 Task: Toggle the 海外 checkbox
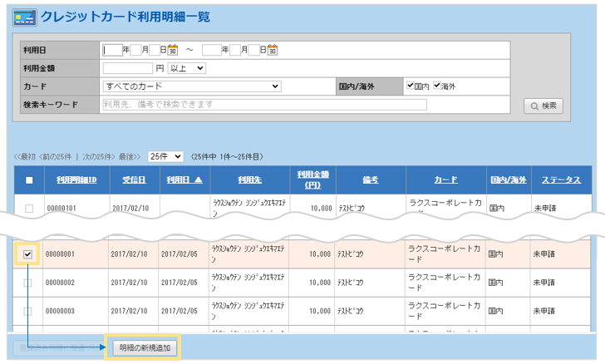click(437, 86)
